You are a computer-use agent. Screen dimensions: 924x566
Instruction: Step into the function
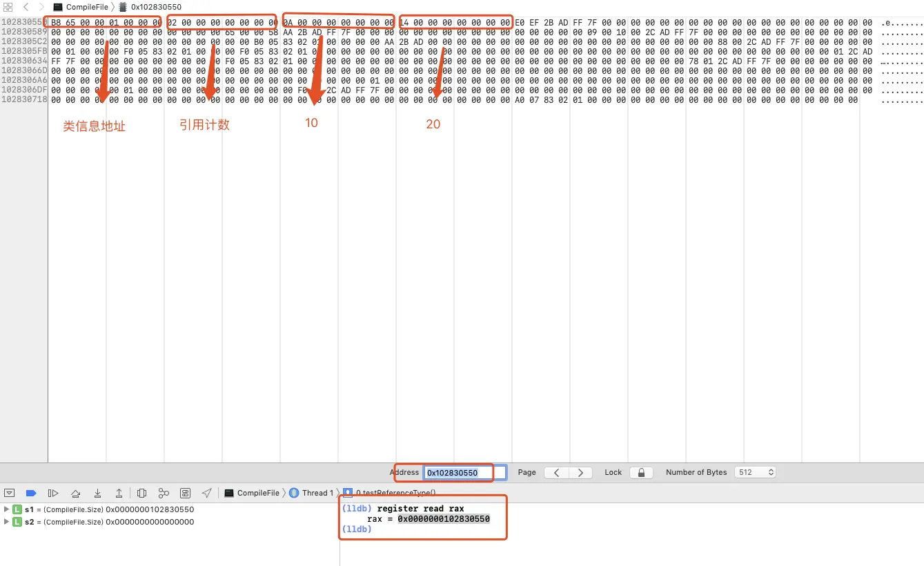pos(98,493)
